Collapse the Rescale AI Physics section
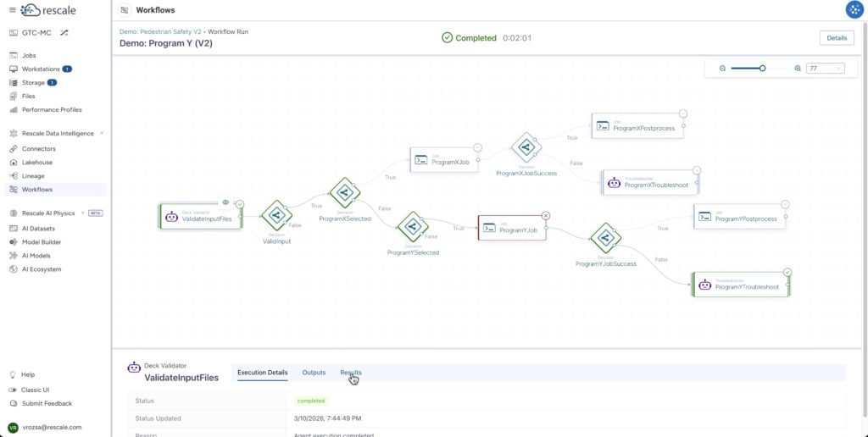Screen dimensions: 868x437 (x=82, y=213)
